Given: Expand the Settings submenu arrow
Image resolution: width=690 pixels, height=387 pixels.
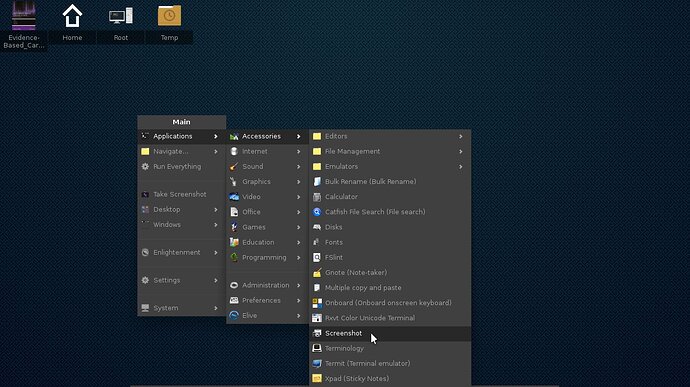Looking at the screenshot, I should pyautogui.click(x=216, y=280).
